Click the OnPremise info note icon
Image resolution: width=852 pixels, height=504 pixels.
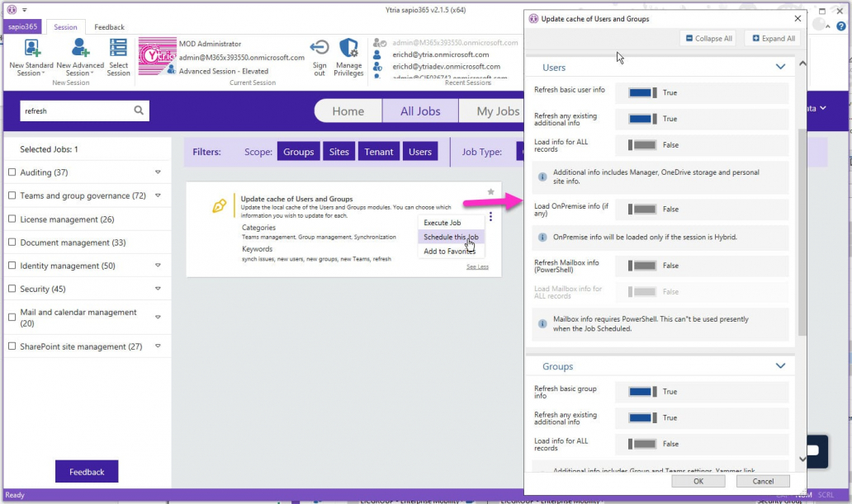542,238
